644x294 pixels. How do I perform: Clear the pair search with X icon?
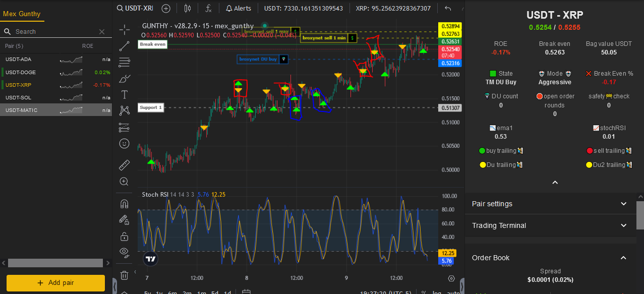(x=102, y=31)
